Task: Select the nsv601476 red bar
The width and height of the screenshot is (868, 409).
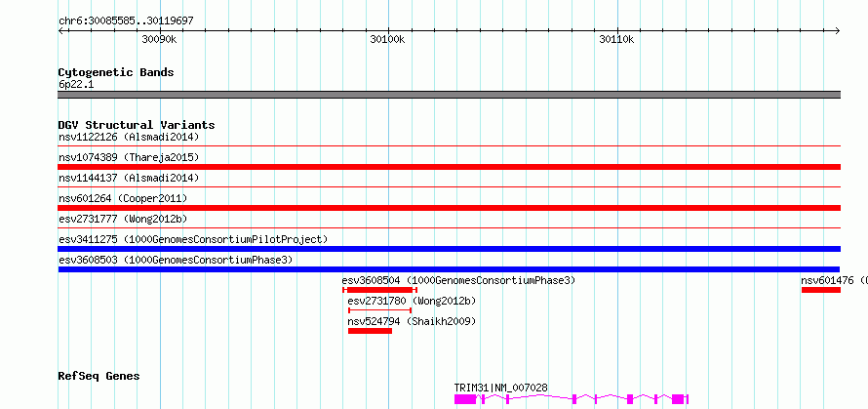Action: click(x=821, y=290)
